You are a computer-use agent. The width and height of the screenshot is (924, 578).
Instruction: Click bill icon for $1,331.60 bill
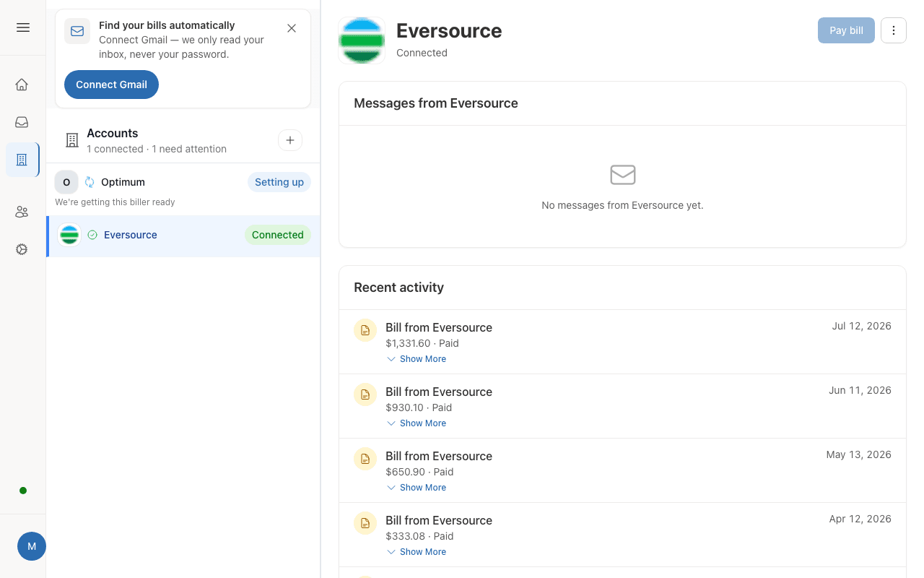pyautogui.click(x=365, y=330)
